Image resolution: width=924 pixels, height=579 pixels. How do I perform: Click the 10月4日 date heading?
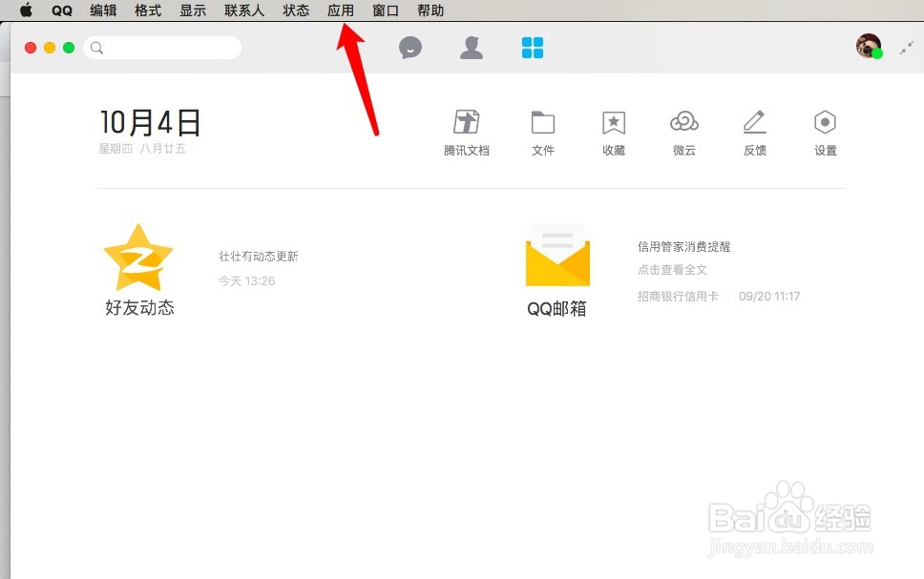pos(150,122)
